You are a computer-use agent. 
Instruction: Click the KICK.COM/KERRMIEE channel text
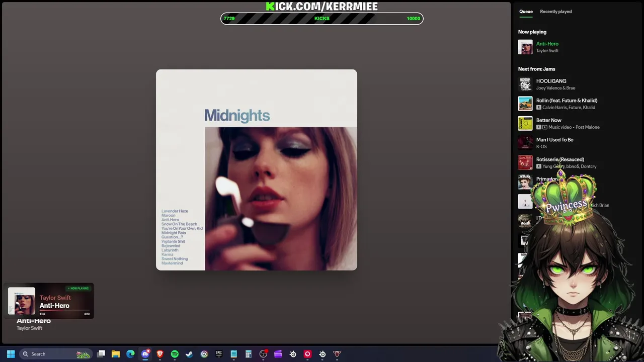click(x=322, y=6)
